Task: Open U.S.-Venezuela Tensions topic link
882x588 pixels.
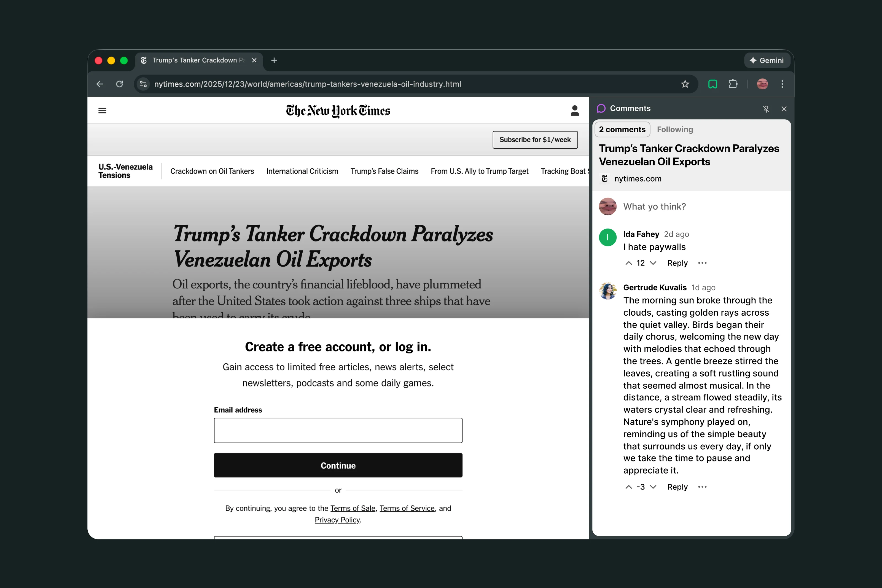Action: tap(126, 171)
